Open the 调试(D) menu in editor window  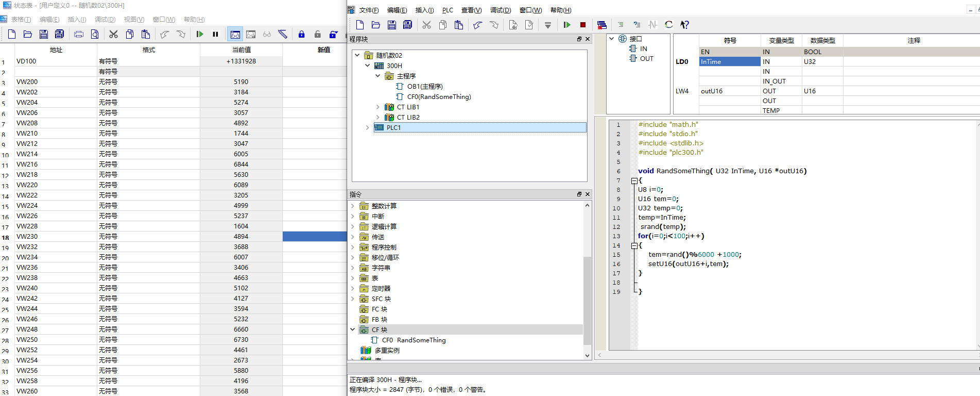tap(501, 10)
